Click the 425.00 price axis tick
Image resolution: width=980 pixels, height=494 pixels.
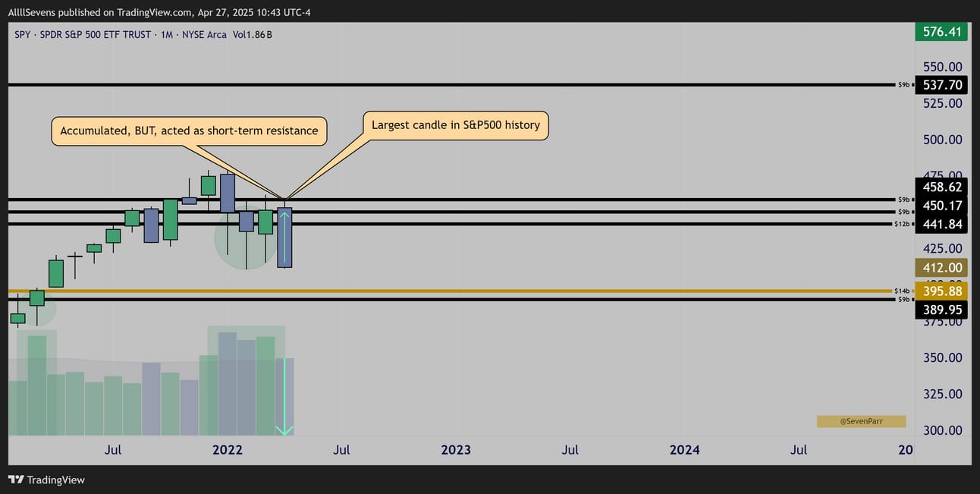941,248
